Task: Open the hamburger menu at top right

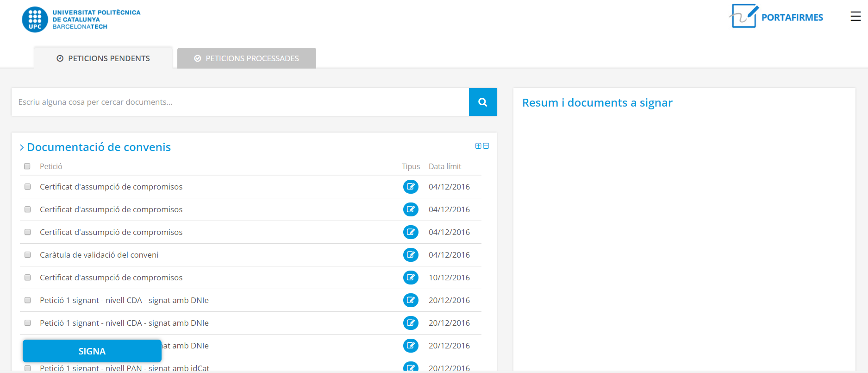Action: [855, 17]
